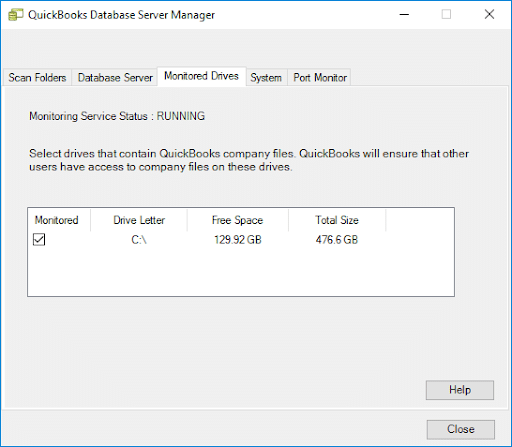Switch to the Scan Folders tab
The image size is (512, 447).
click(x=37, y=77)
